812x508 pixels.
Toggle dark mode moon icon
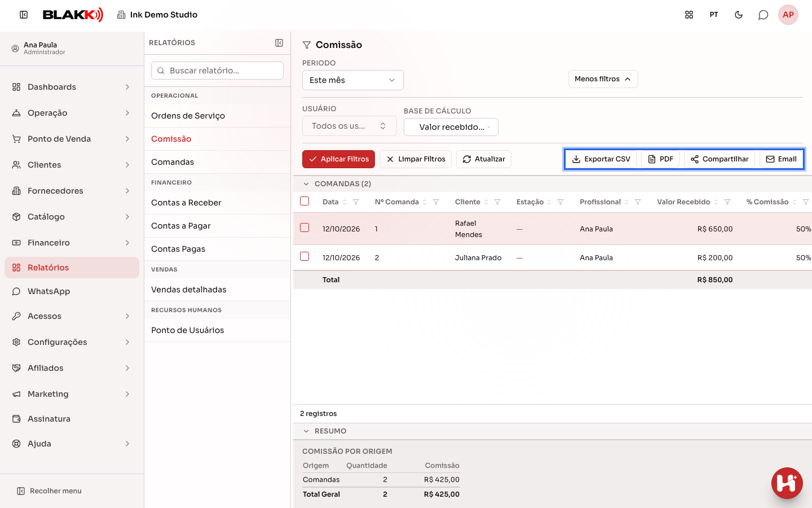pos(739,15)
